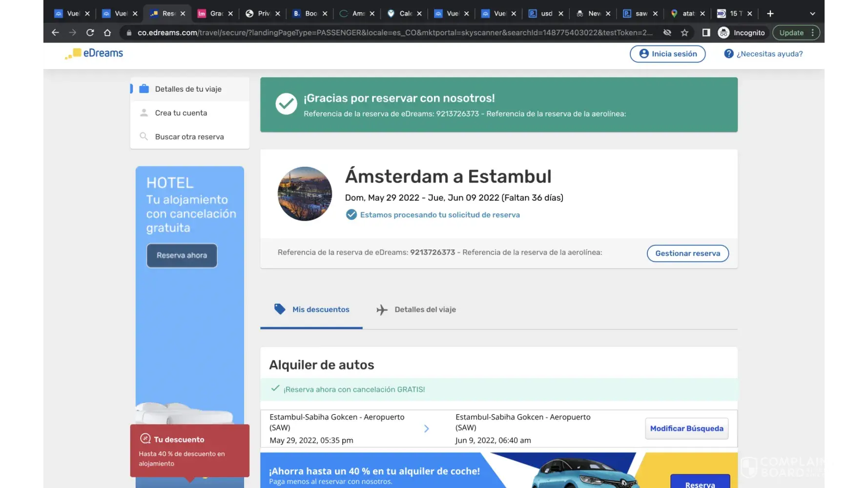Open the side panel icon in toolbar
Image resolution: width=868 pixels, height=488 pixels.
pyautogui.click(x=706, y=33)
